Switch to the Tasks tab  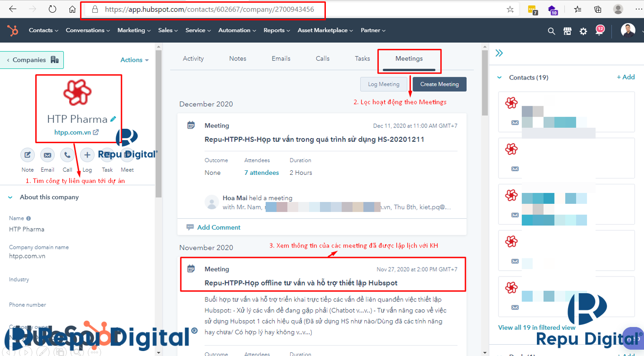point(362,59)
